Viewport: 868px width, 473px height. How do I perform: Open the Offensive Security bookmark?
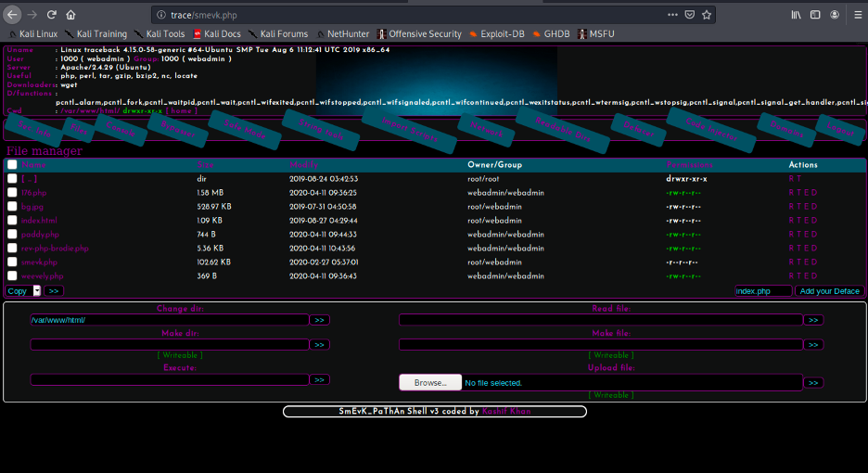pyautogui.click(x=419, y=33)
